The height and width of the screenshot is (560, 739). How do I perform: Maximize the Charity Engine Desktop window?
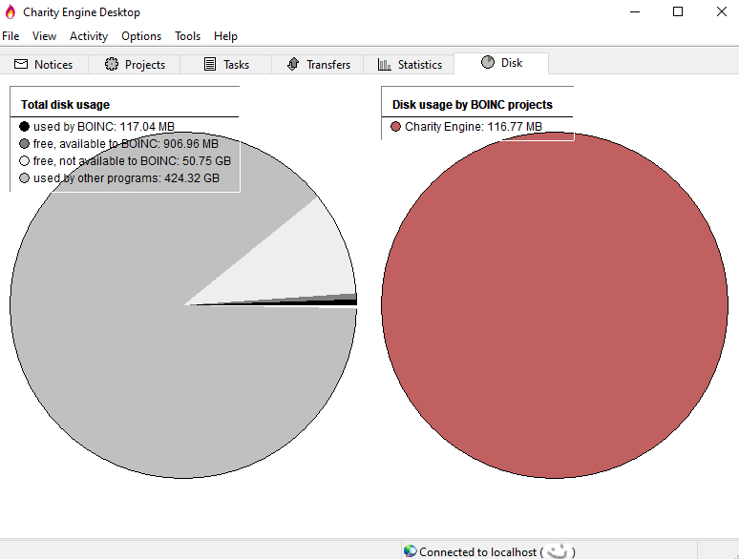pos(678,11)
